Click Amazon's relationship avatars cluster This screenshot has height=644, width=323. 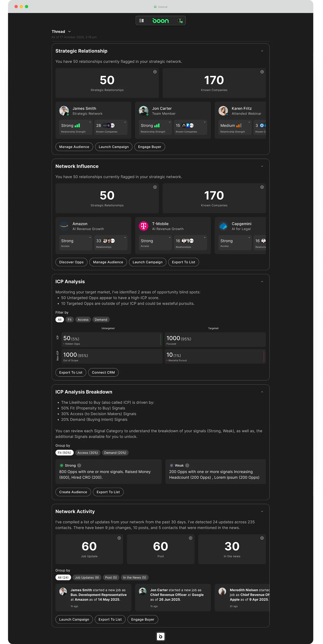pos(109,241)
